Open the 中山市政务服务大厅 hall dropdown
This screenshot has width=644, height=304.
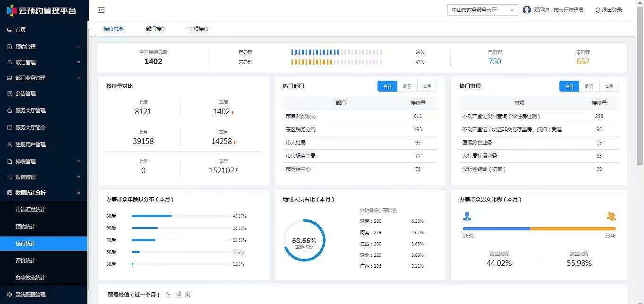pyautogui.click(x=482, y=10)
